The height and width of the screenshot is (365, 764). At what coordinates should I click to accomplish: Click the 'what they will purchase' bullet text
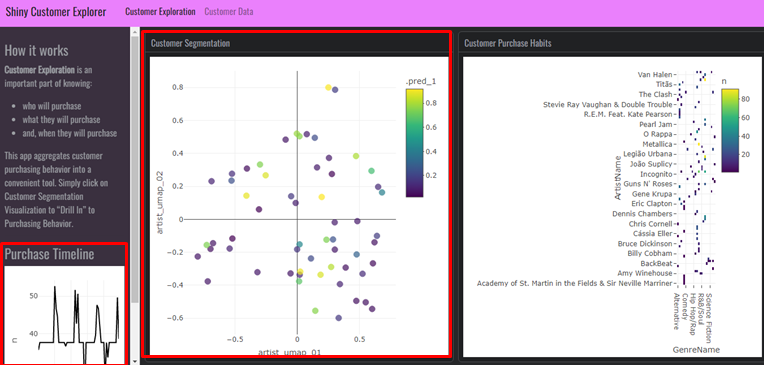61,120
